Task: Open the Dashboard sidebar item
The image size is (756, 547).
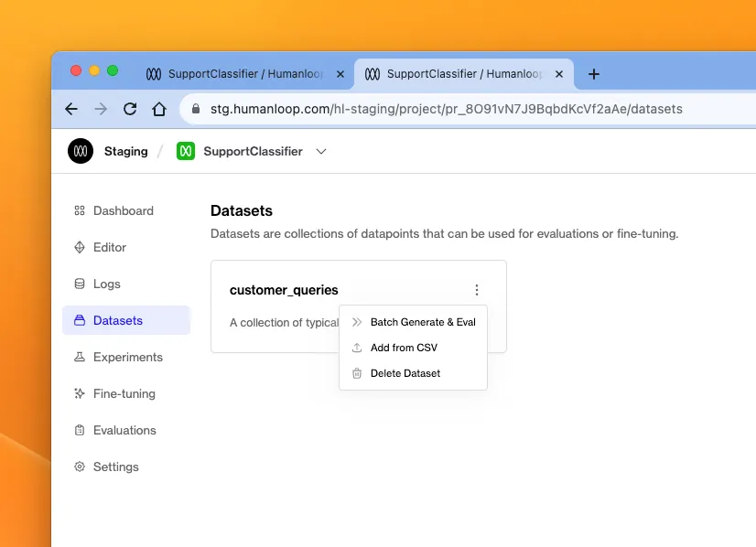Action: 126,210
